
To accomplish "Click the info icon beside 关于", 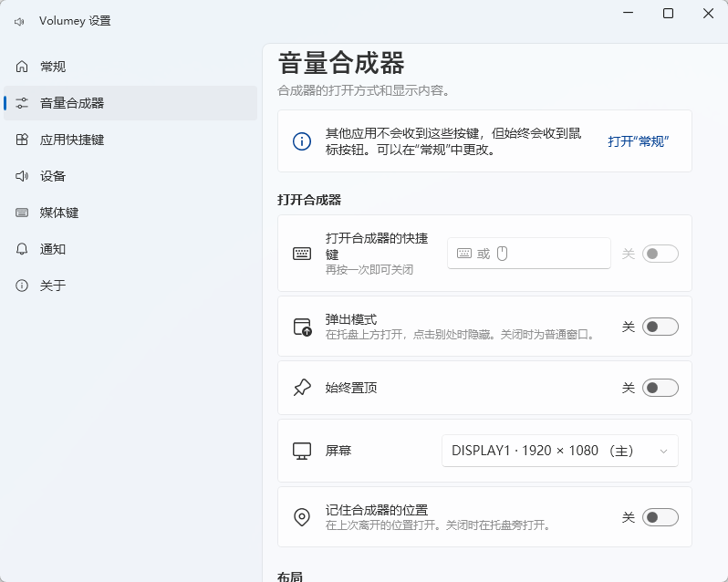I will point(22,286).
